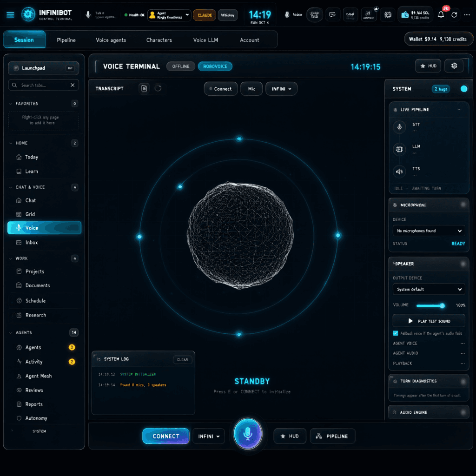Clear the search tabs field with X
This screenshot has width=476, height=476.
tap(73, 86)
